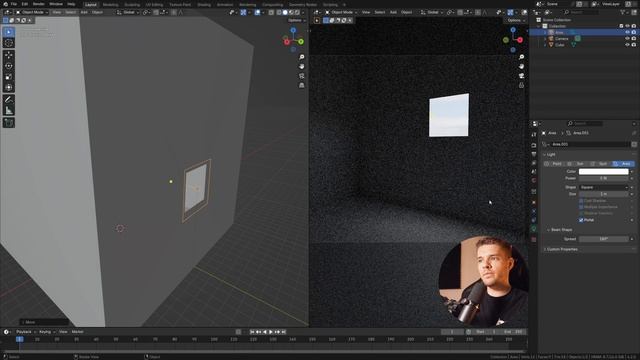Disable Area light in renders
The height and width of the screenshot is (360, 640).
[634, 32]
